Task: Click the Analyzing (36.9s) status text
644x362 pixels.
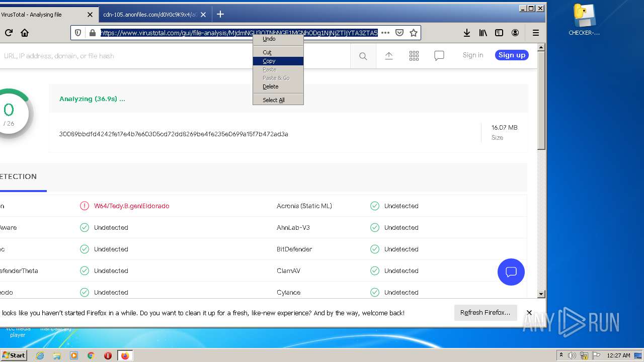Action: tap(92, 99)
